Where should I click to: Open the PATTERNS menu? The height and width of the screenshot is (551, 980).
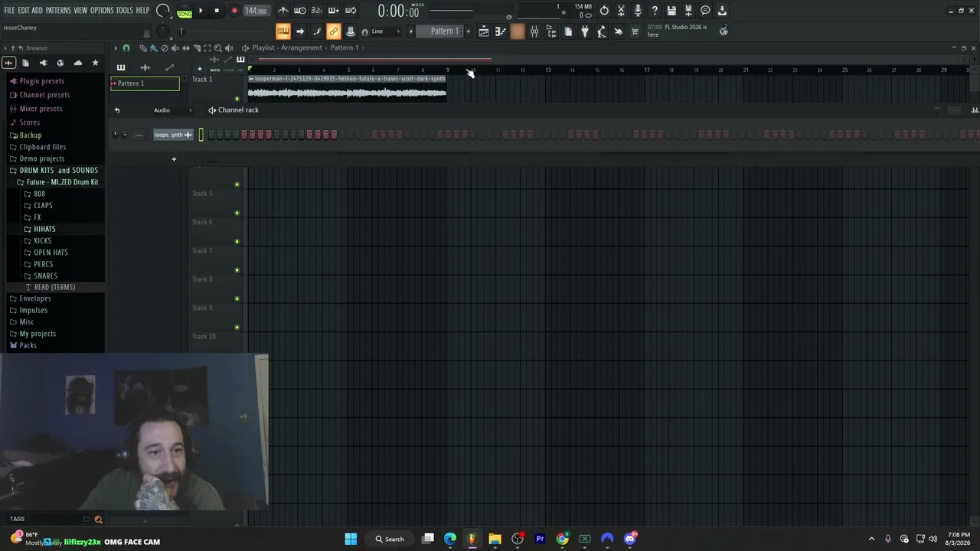click(58, 11)
